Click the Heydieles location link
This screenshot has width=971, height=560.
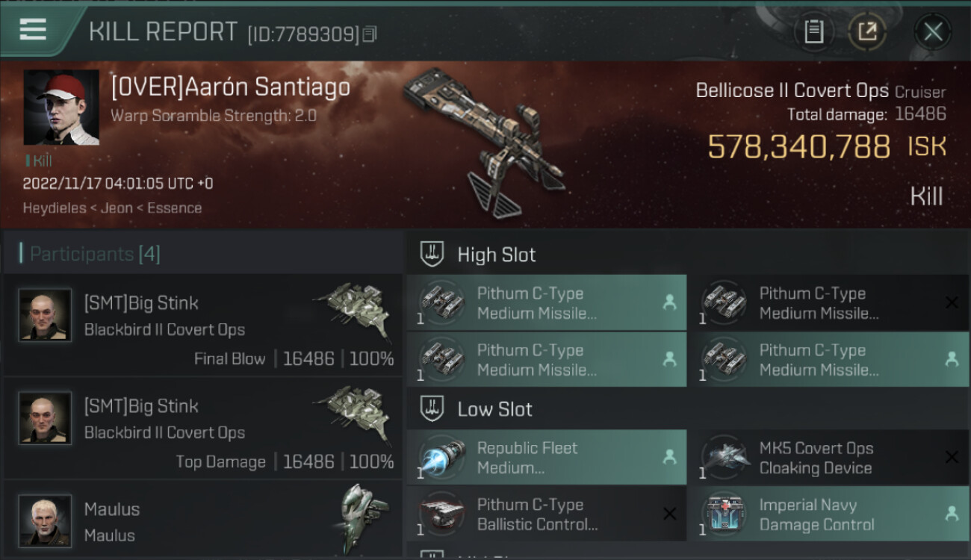coord(55,208)
